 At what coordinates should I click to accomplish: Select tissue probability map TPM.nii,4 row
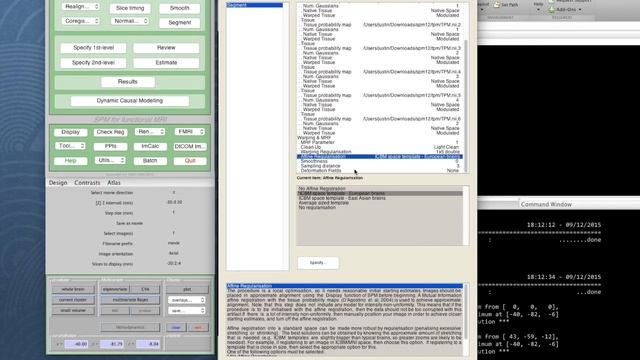tap(380, 72)
